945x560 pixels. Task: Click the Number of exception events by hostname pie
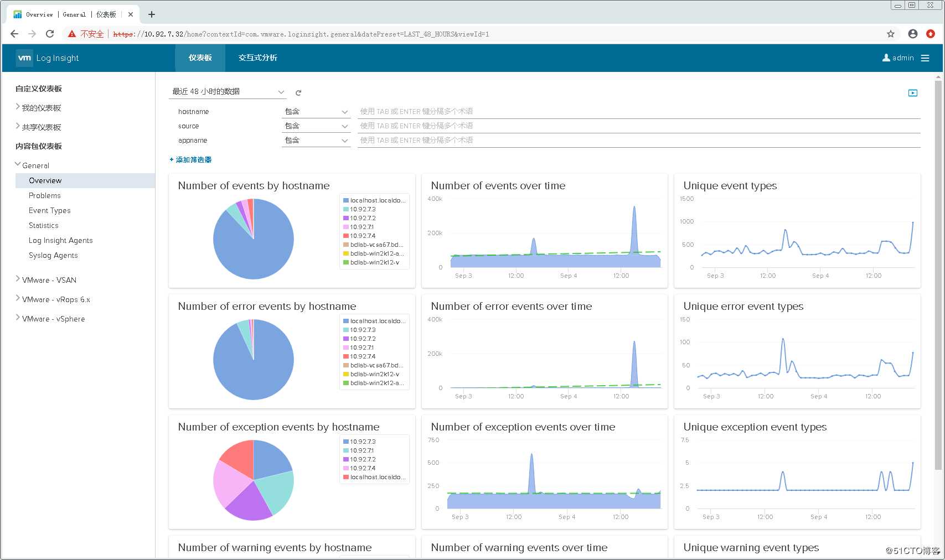point(254,480)
